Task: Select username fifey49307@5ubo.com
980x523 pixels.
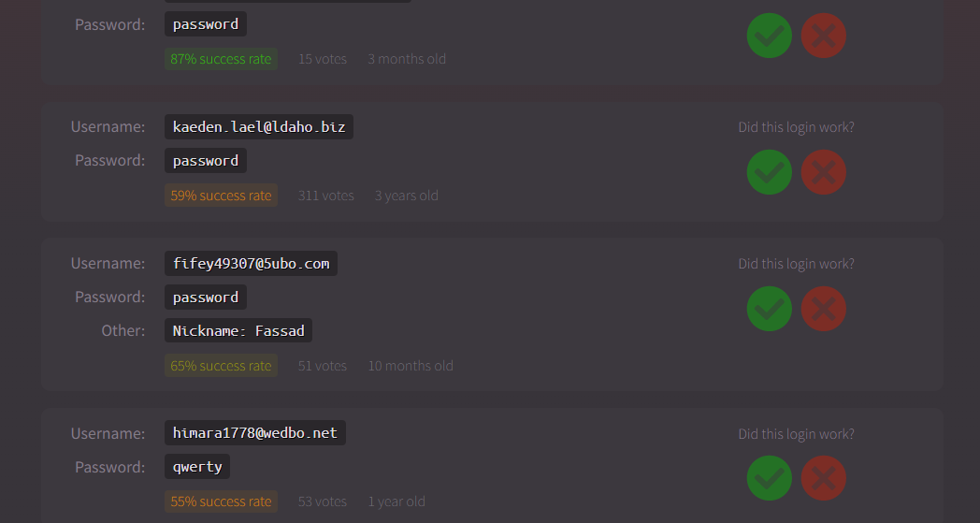Action: [251, 264]
